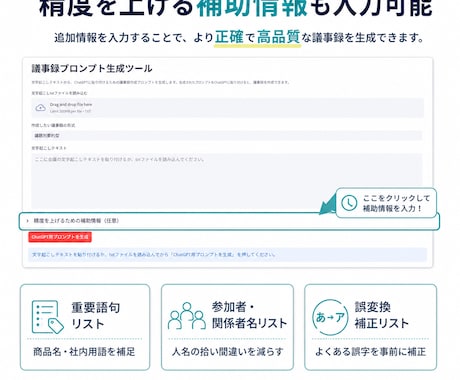Click the ここをクリックして補助情報を入力！ callout text
Image resolution: width=460 pixels, height=380 pixels.
(396, 203)
